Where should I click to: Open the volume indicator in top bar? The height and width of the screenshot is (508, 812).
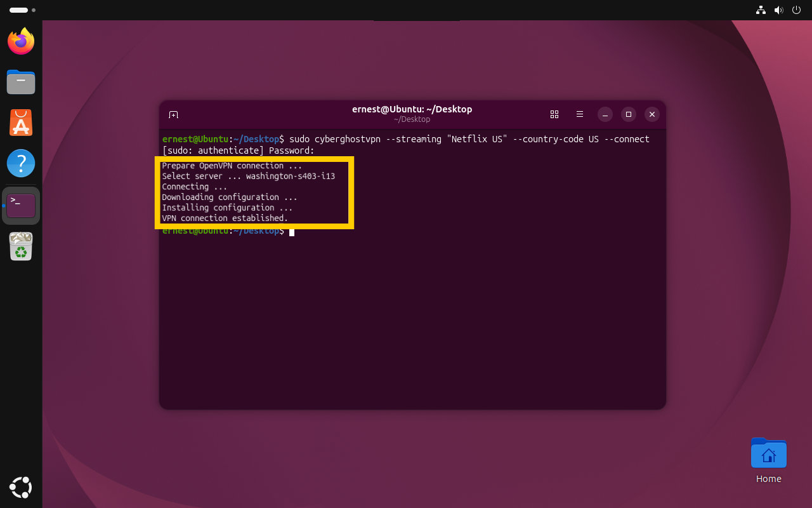(779, 10)
